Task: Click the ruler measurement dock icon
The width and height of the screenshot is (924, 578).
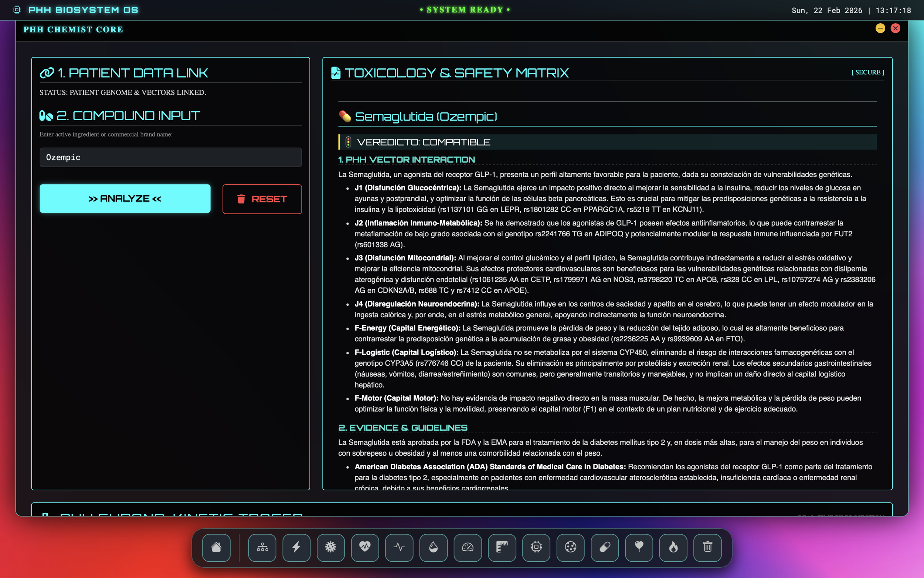Action: click(502, 547)
